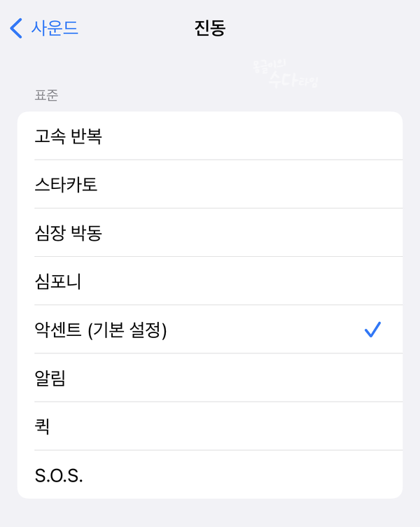Click the 진동 page title
Screen dimensions: 420x527
[x=210, y=28]
